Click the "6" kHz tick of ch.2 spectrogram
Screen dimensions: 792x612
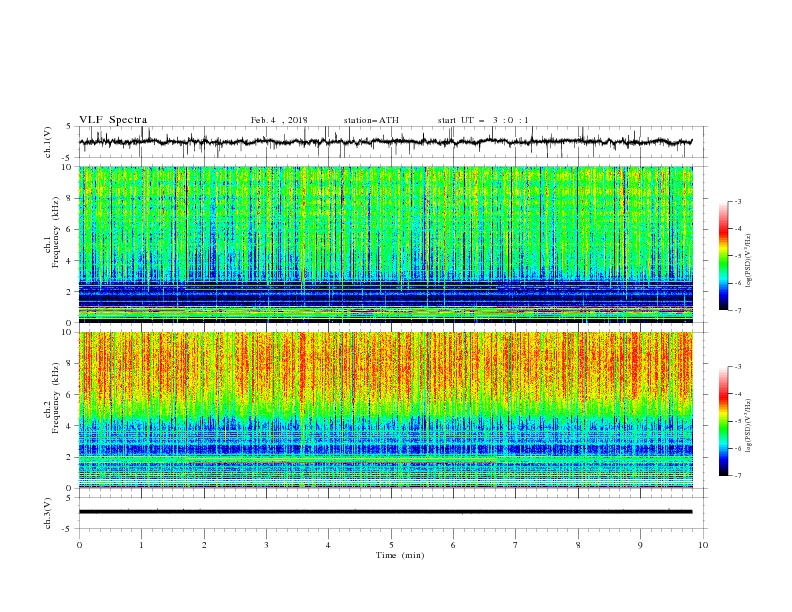coord(70,395)
